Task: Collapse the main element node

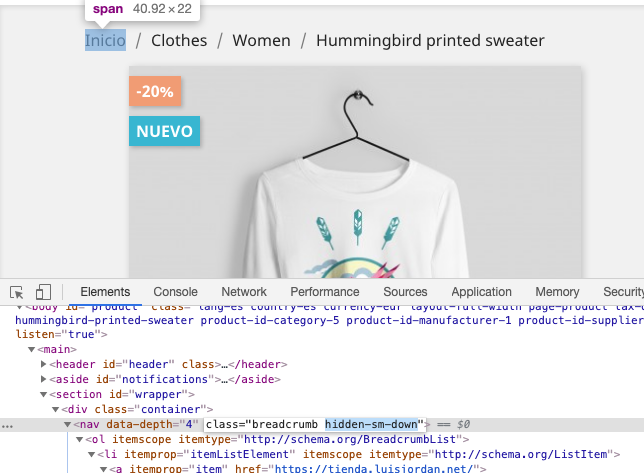Action: tap(31, 349)
